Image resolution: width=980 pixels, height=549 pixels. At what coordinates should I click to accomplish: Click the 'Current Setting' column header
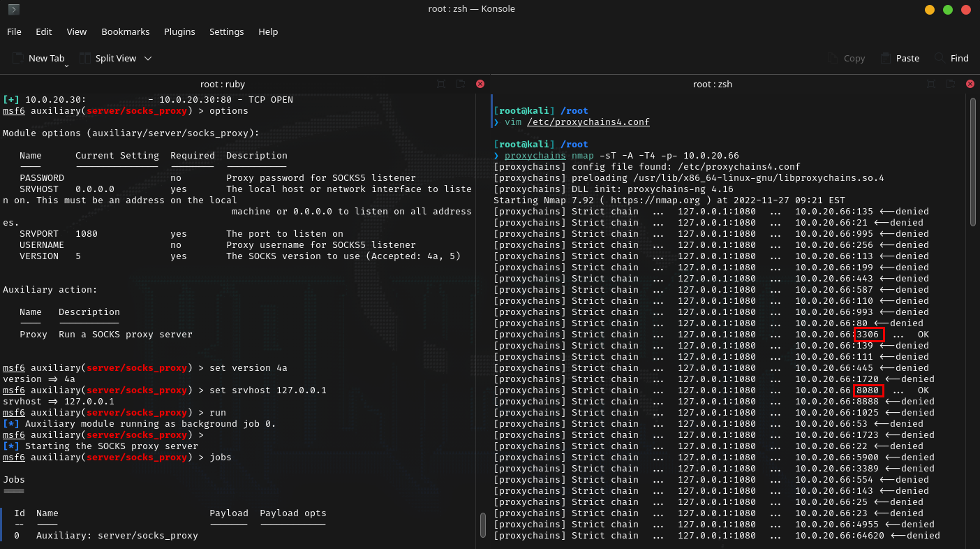coord(117,156)
